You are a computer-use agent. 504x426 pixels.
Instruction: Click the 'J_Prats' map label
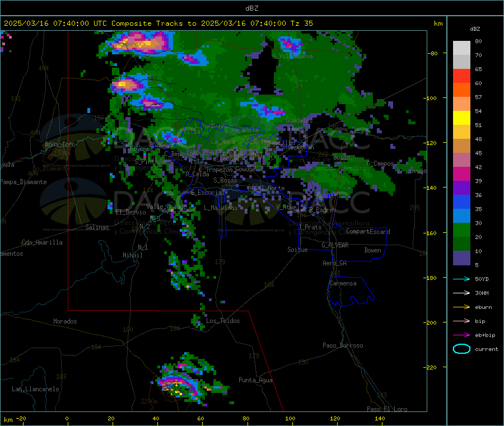pyautogui.click(x=310, y=227)
